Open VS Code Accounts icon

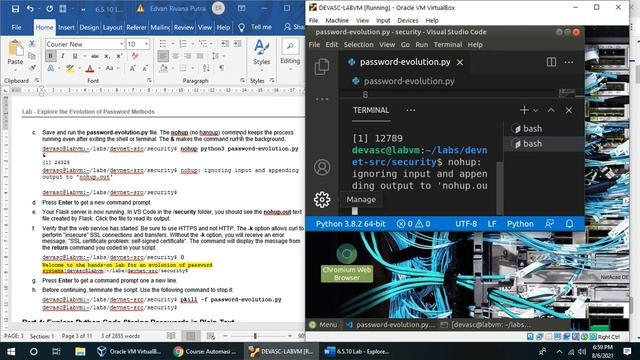click(322, 167)
